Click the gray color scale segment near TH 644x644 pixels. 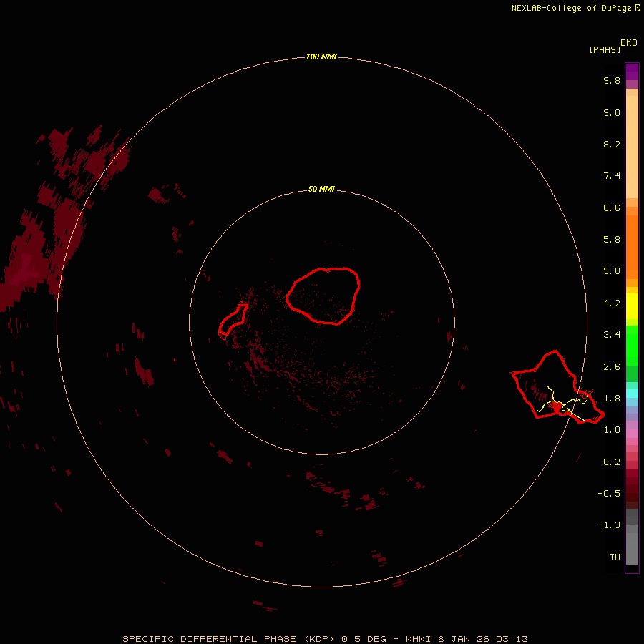tap(632, 548)
